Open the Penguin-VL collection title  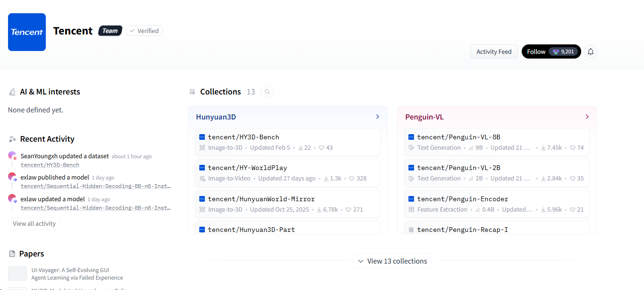point(424,117)
